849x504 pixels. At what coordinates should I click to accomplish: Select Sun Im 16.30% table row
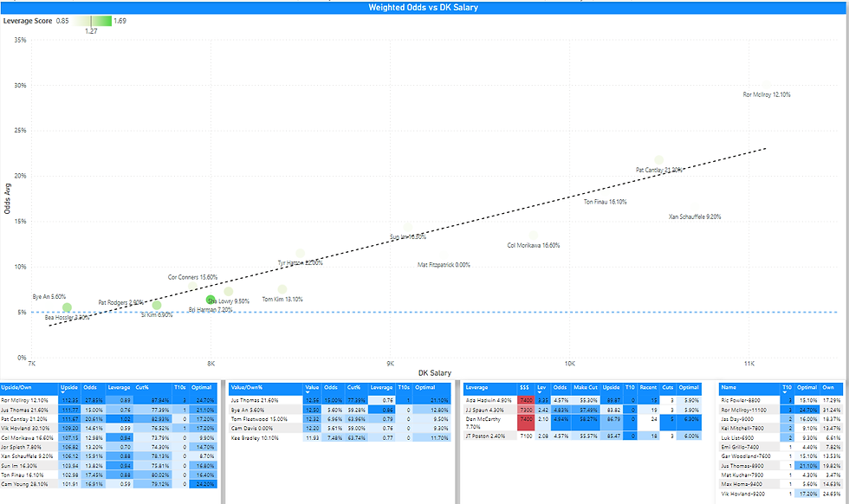[109, 466]
